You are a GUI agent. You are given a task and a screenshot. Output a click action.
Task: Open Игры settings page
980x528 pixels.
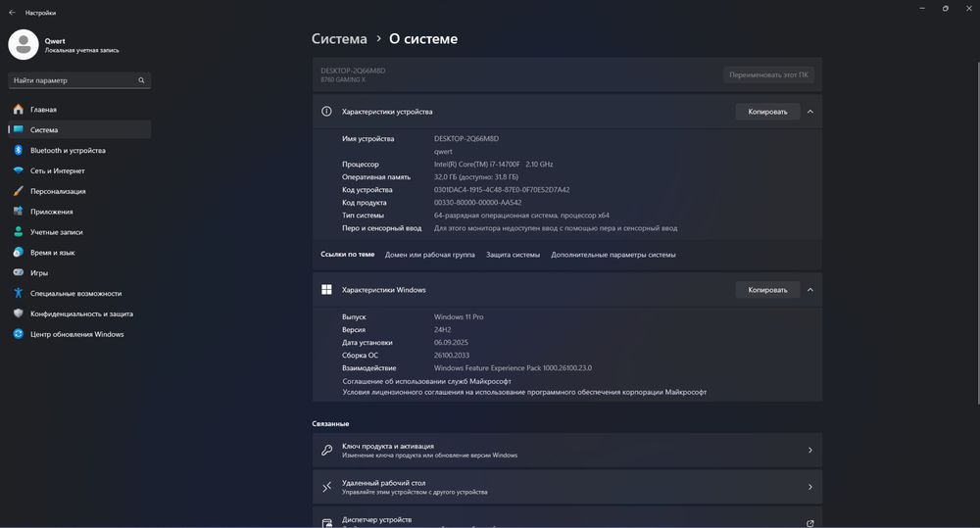(79, 272)
